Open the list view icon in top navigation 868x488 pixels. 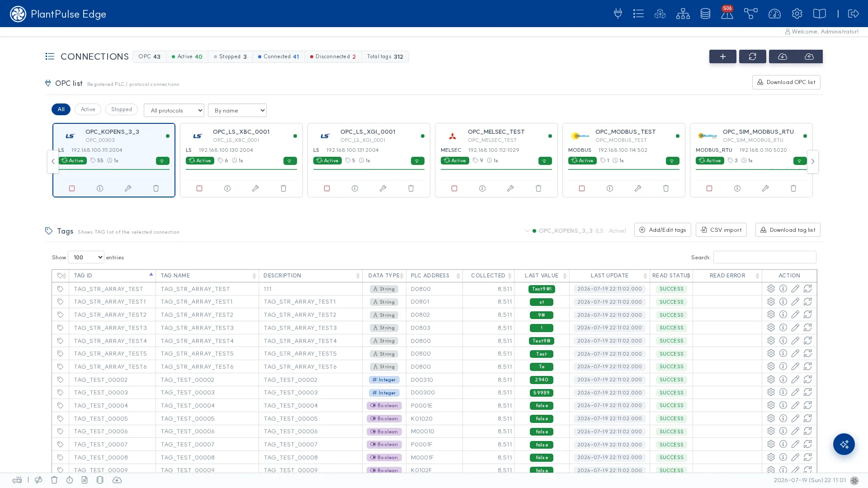click(x=638, y=14)
